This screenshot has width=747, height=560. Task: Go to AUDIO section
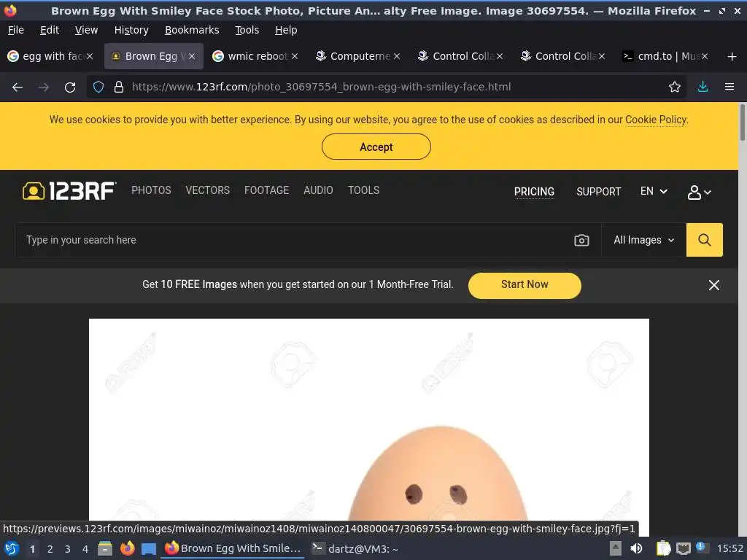(x=318, y=190)
